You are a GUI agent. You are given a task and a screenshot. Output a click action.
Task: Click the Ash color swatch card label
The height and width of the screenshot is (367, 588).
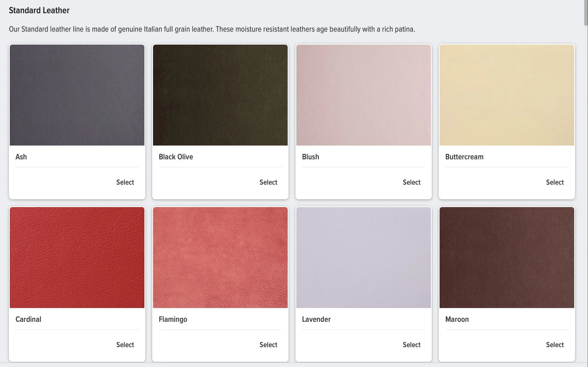coord(21,157)
